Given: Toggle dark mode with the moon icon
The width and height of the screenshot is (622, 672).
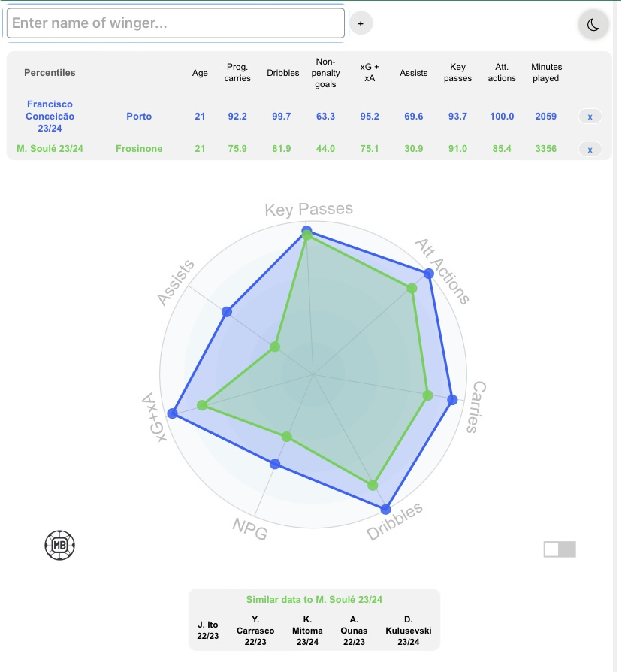Looking at the screenshot, I should pos(593,24).
